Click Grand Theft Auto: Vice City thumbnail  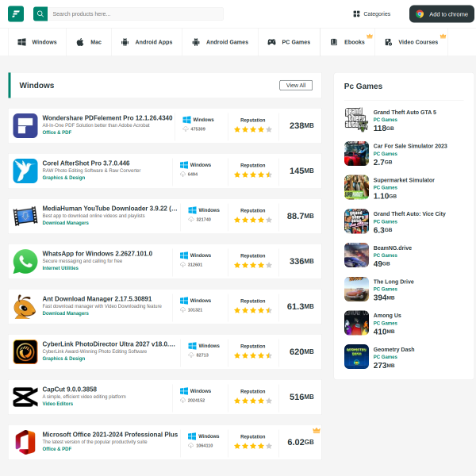(356, 221)
